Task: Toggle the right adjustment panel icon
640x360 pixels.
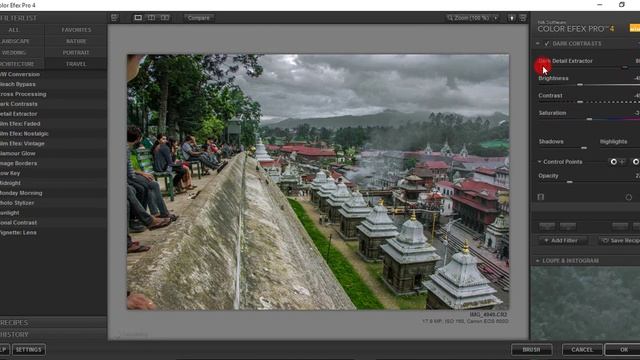Action: 523,18
